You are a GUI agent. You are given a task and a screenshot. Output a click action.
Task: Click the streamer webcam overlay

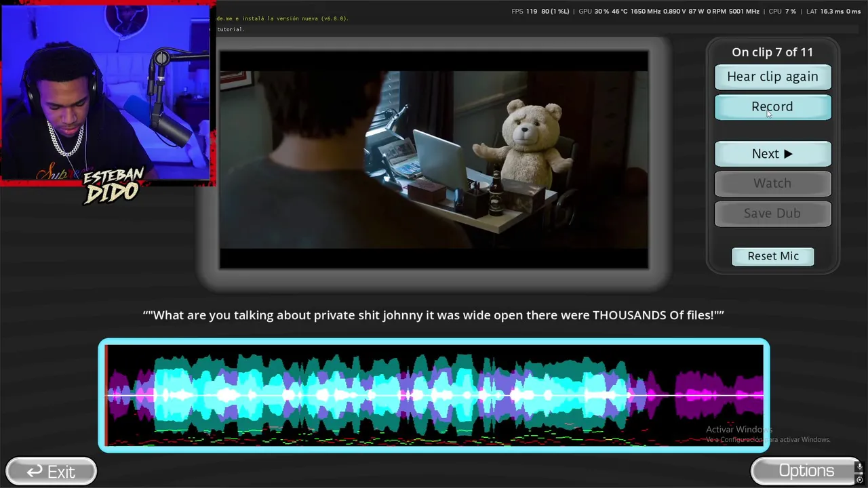tap(106, 93)
